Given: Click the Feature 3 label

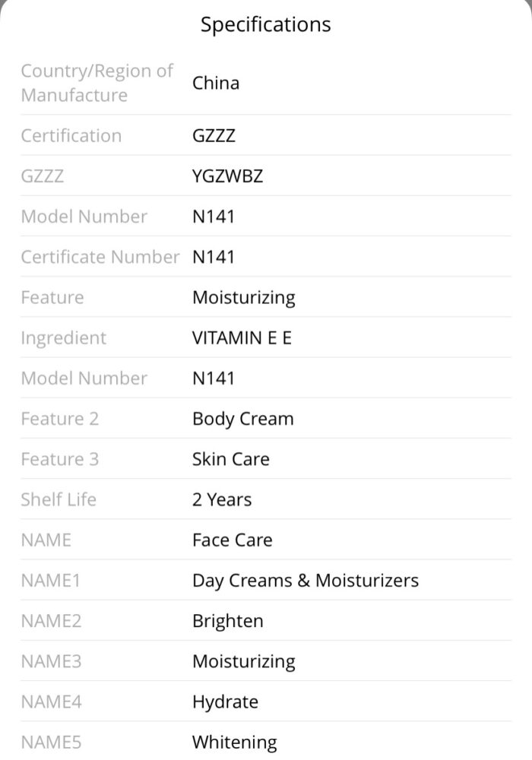Looking at the screenshot, I should click(x=59, y=459).
